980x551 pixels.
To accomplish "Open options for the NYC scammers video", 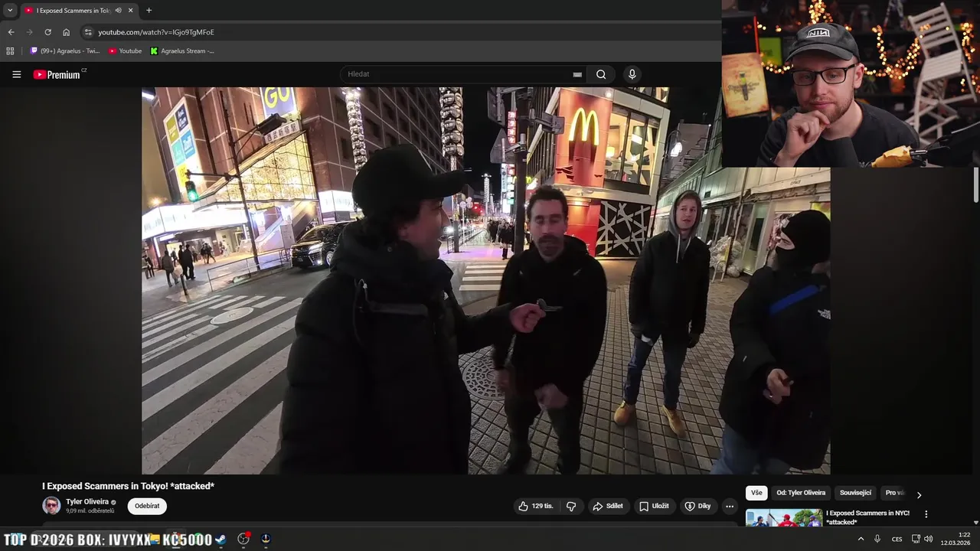I will (x=926, y=514).
